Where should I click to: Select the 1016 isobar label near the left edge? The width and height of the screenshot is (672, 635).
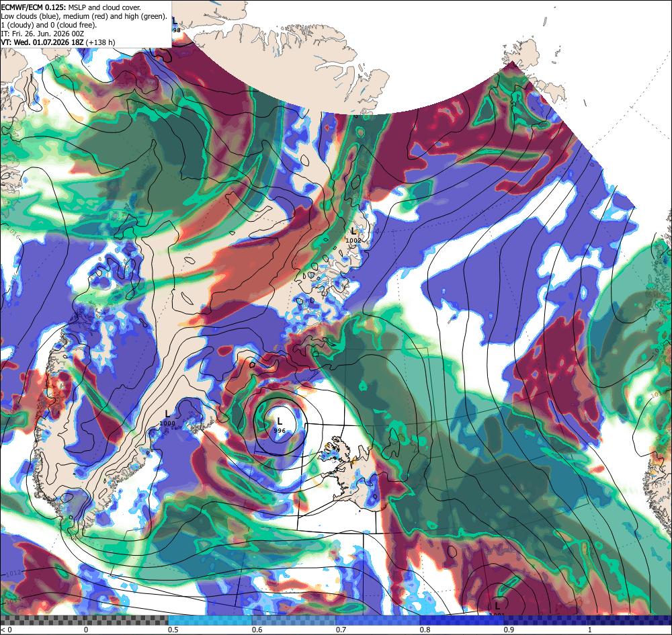coord(13,235)
